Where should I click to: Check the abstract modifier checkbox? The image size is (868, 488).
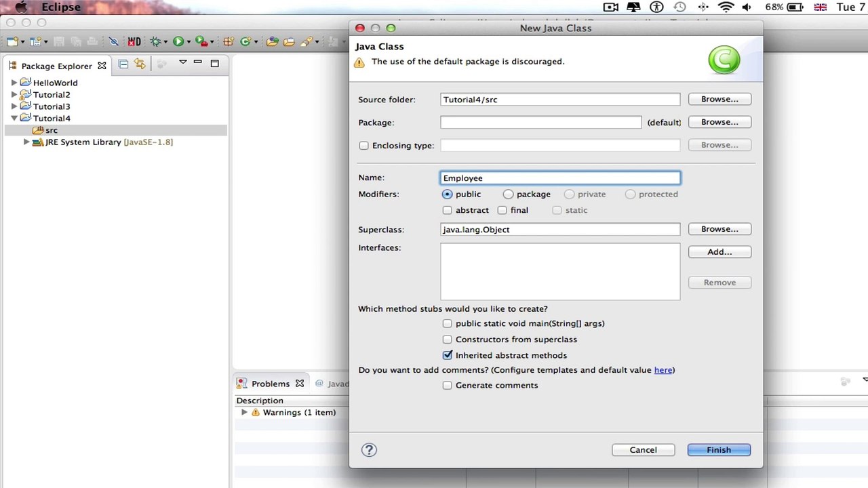447,211
